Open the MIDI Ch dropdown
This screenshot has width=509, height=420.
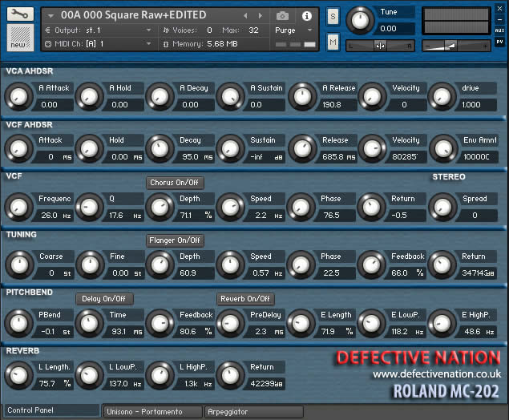pyautogui.click(x=99, y=43)
